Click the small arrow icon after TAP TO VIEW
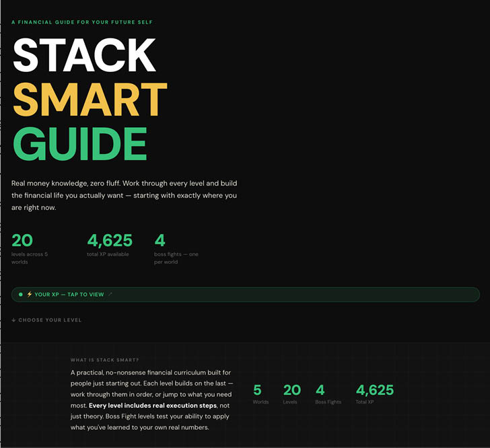 pyautogui.click(x=110, y=294)
